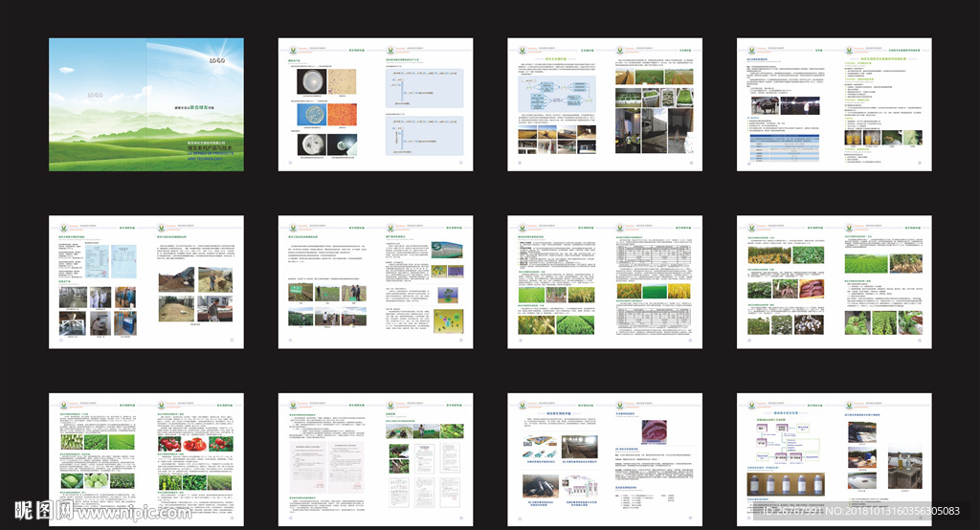Open the spread with tomato photos
This screenshot has width=980, height=530.
click(146, 459)
